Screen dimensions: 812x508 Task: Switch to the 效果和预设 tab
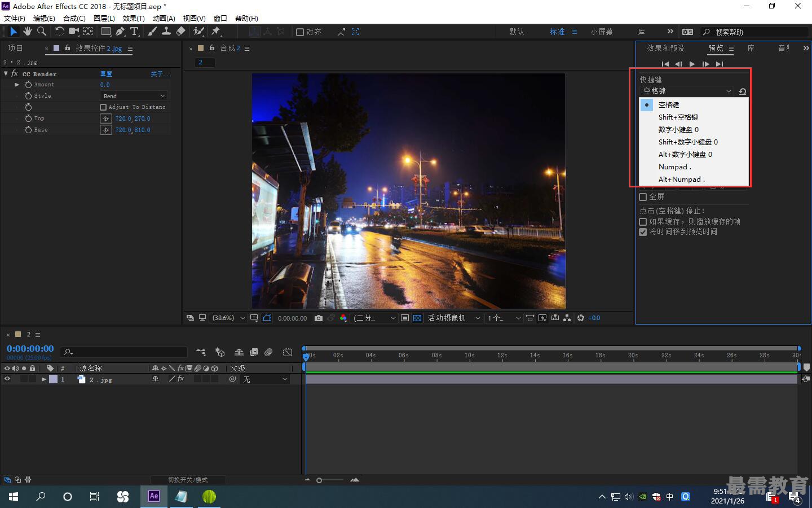coord(665,49)
